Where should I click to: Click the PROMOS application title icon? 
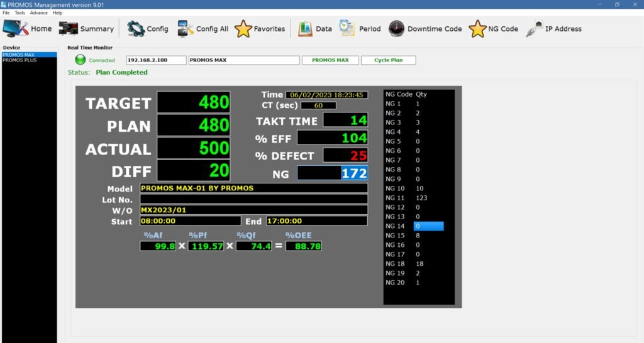(4, 4)
